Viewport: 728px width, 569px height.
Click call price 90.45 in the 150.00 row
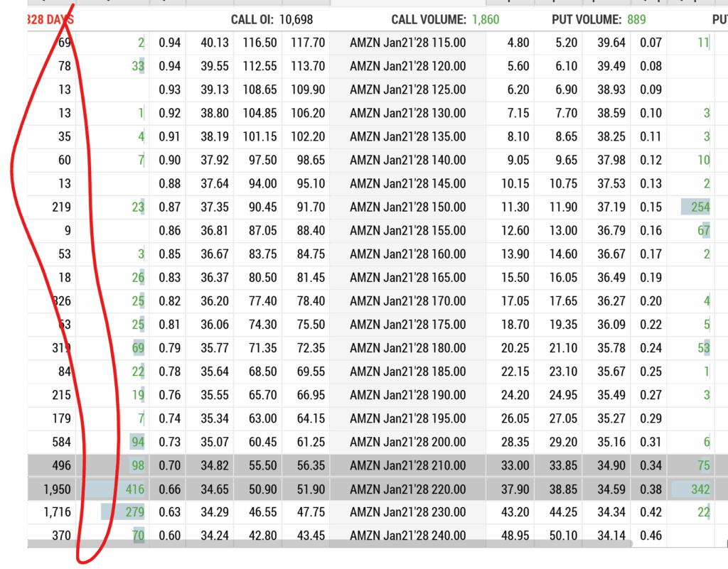(x=262, y=207)
